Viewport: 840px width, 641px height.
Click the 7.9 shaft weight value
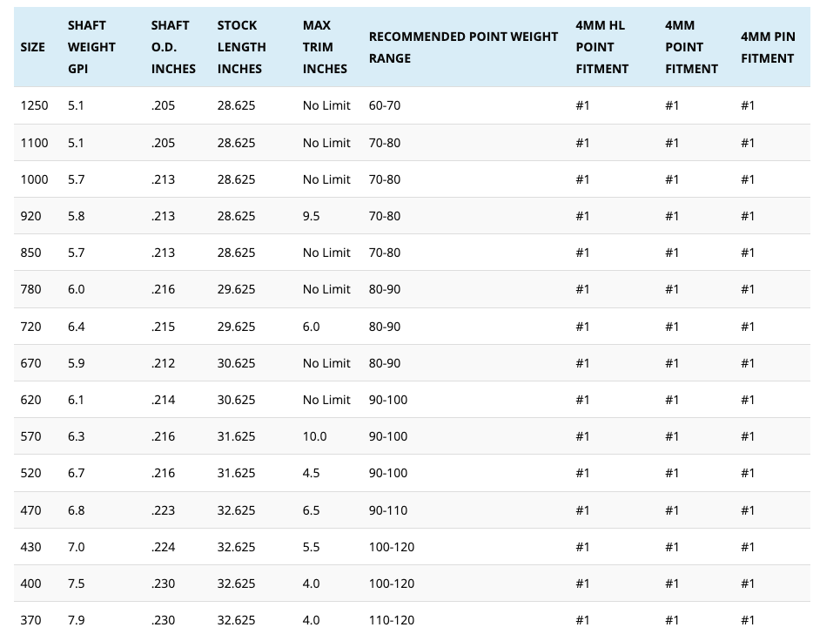click(77, 620)
